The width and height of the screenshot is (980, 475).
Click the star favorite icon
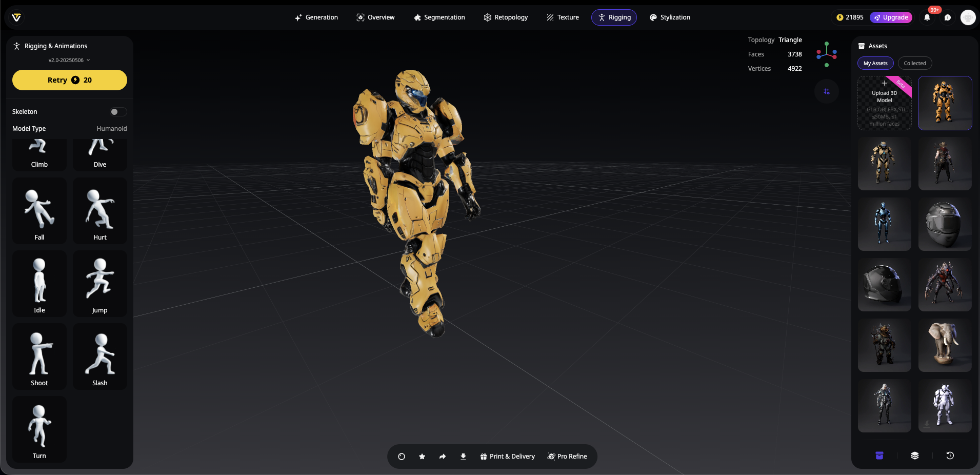pyautogui.click(x=422, y=457)
